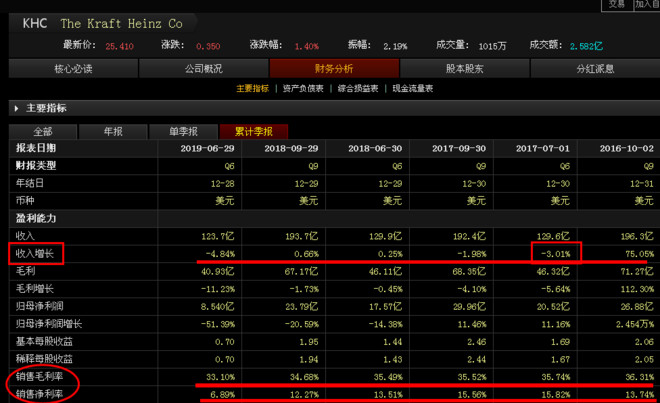This screenshot has height=403, width=660.
Task: Click the 财报类型 row label
Action: click(x=36, y=166)
